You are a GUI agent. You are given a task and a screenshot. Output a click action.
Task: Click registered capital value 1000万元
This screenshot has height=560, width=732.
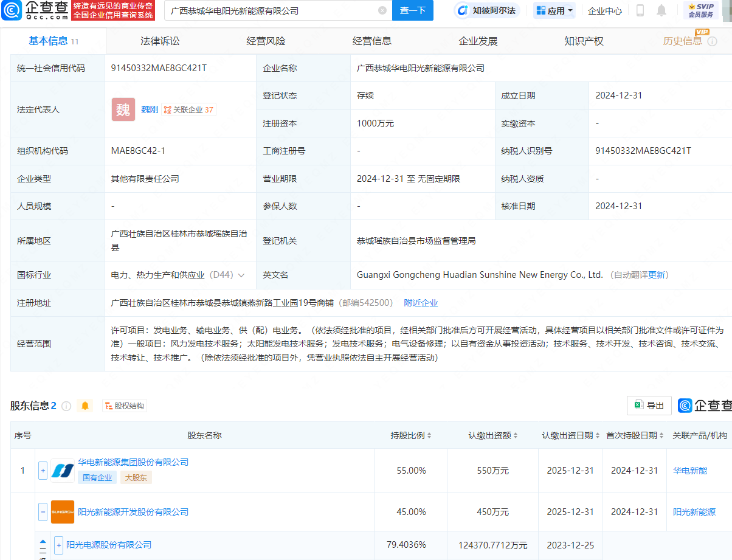click(x=375, y=123)
